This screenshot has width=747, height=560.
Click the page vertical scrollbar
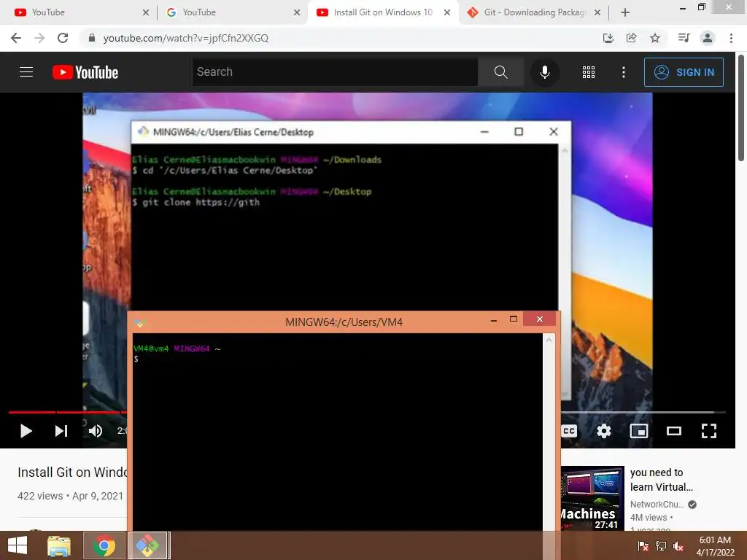tap(742, 109)
